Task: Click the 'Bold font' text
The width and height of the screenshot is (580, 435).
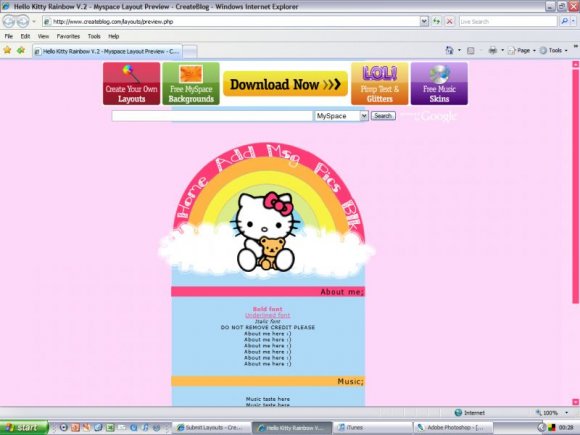Action: click(x=267, y=309)
